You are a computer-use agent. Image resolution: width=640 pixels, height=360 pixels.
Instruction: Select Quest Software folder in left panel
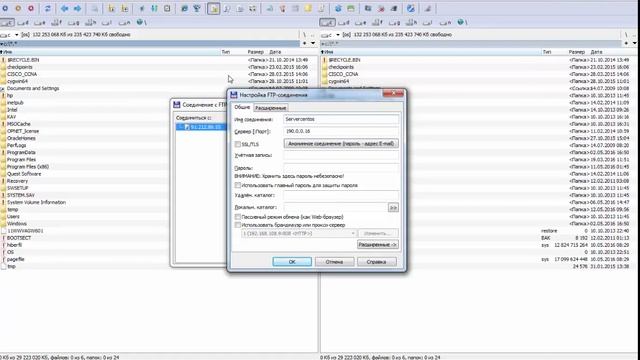(x=24, y=173)
